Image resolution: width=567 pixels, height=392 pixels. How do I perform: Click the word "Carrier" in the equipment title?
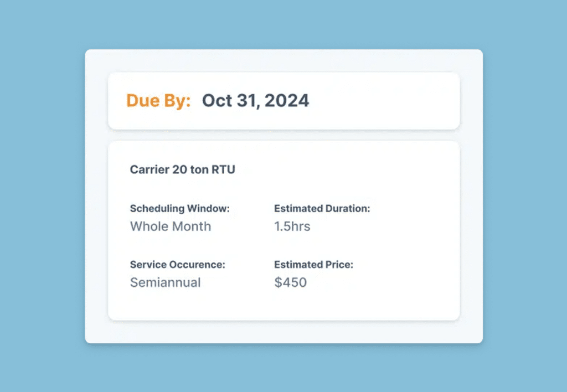point(148,169)
